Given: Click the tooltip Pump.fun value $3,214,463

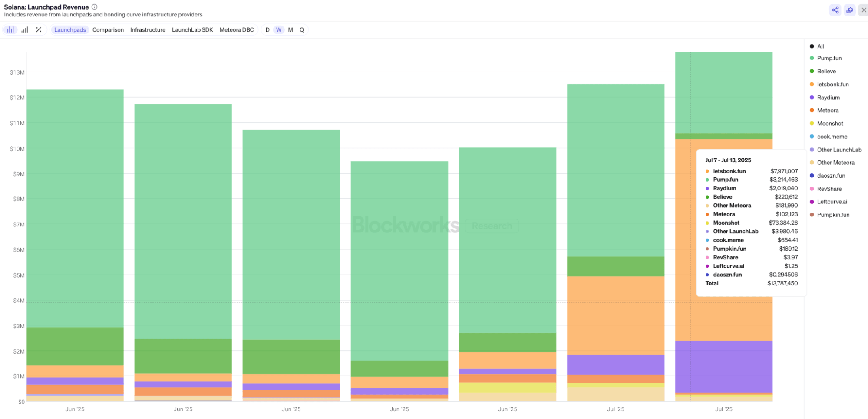Looking at the screenshot, I should click(x=784, y=180).
